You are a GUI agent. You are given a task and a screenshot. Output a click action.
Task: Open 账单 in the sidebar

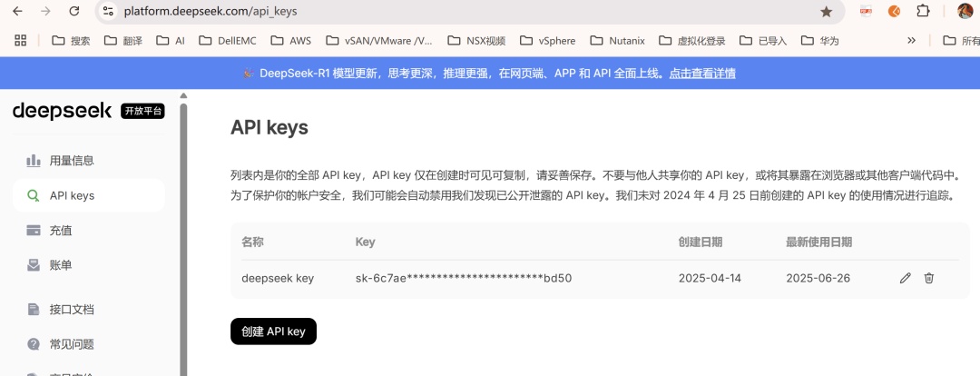click(x=89, y=265)
